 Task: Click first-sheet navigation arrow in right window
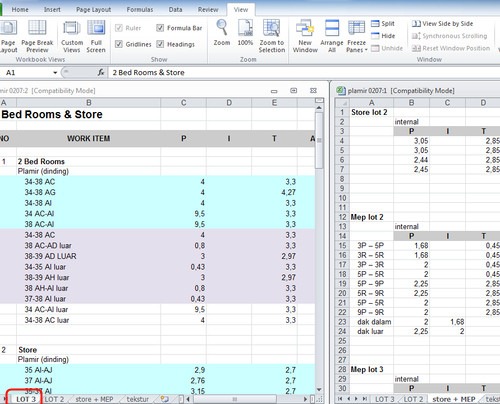click(340, 399)
